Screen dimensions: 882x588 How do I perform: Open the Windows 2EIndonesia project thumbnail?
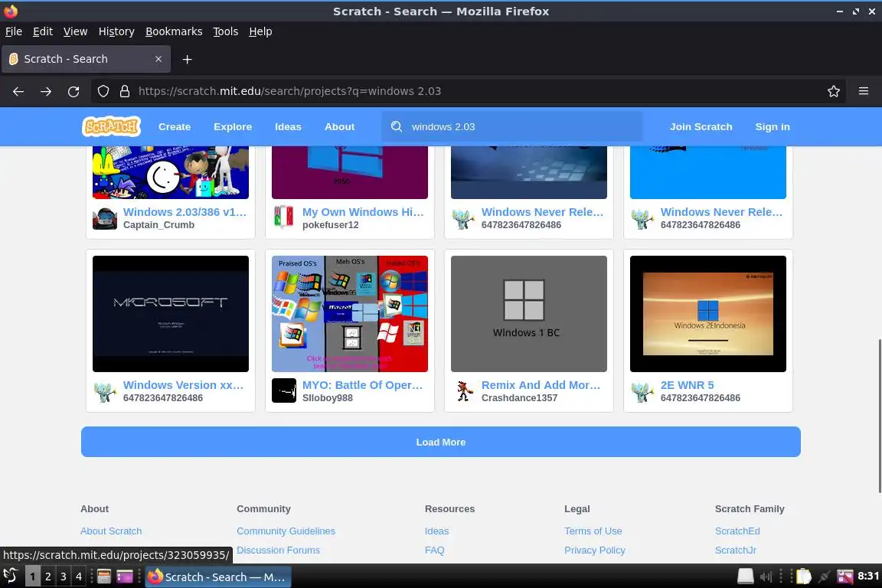coord(707,313)
